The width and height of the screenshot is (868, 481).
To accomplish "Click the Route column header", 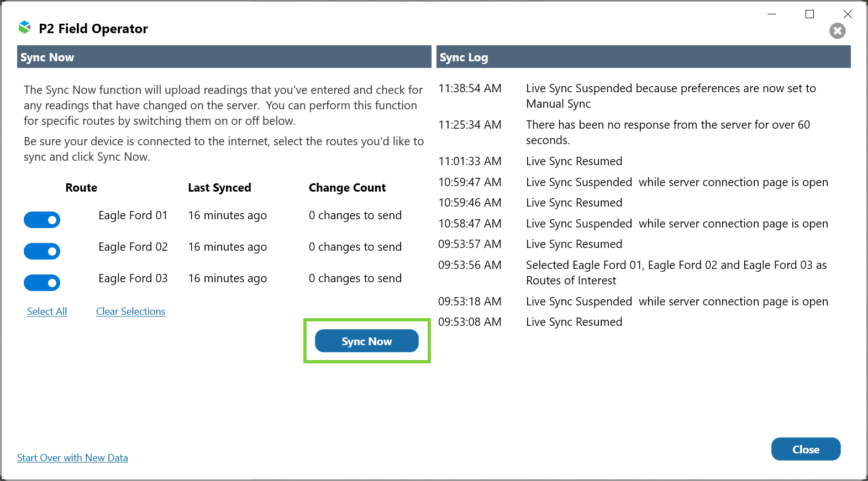I will [x=81, y=188].
